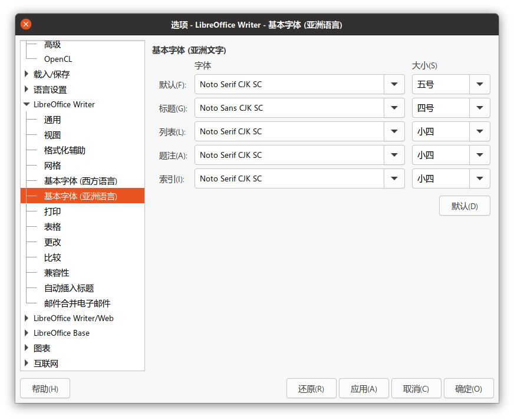Open the 四号 size dropdown arrow
The height and width of the screenshot is (420, 514).
point(480,108)
